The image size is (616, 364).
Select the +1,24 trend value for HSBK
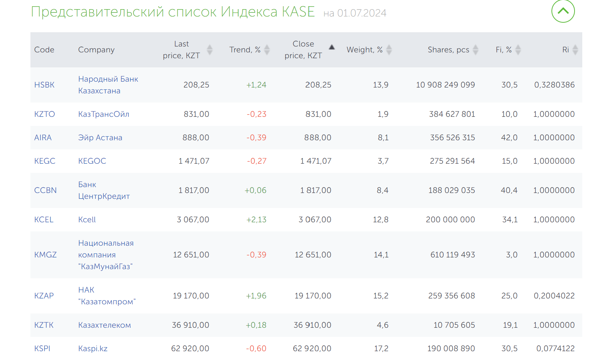(256, 85)
